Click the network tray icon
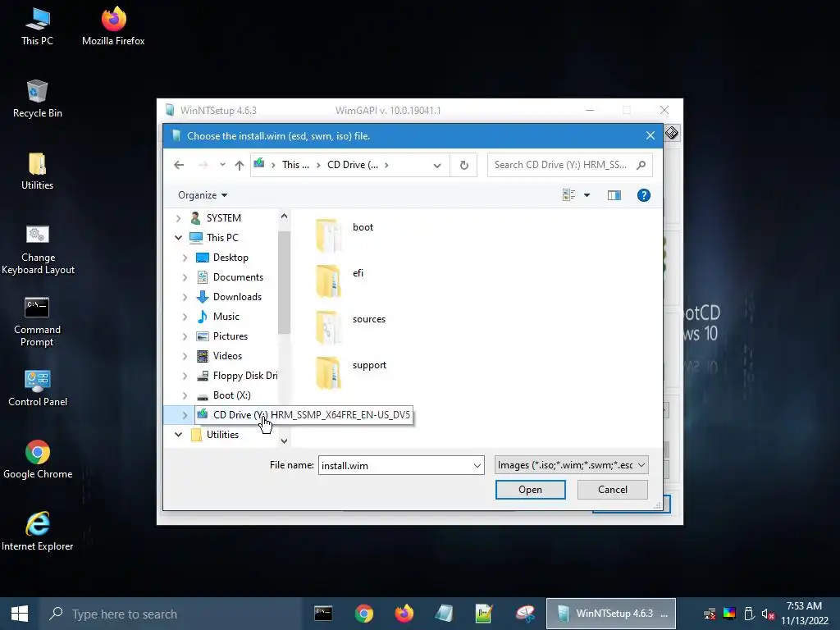The height and width of the screenshot is (630, 840). tap(710, 614)
